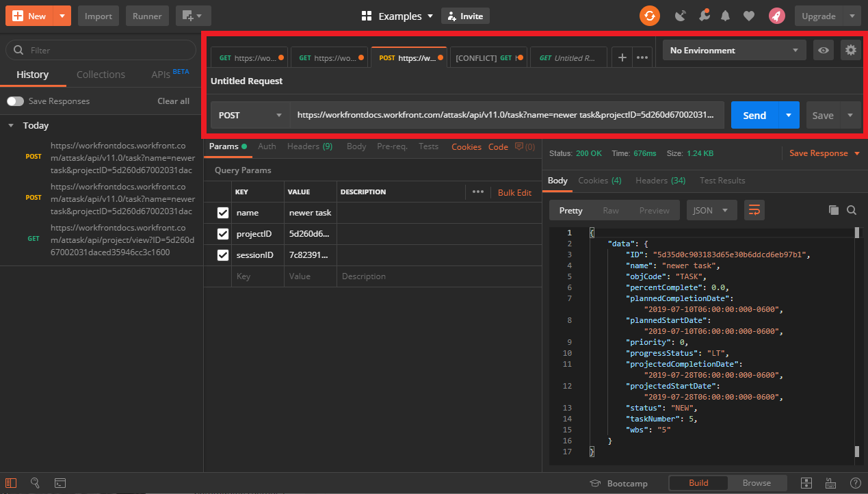The width and height of the screenshot is (868, 494).
Task: Click the heart icon in header
Action: 749,16
